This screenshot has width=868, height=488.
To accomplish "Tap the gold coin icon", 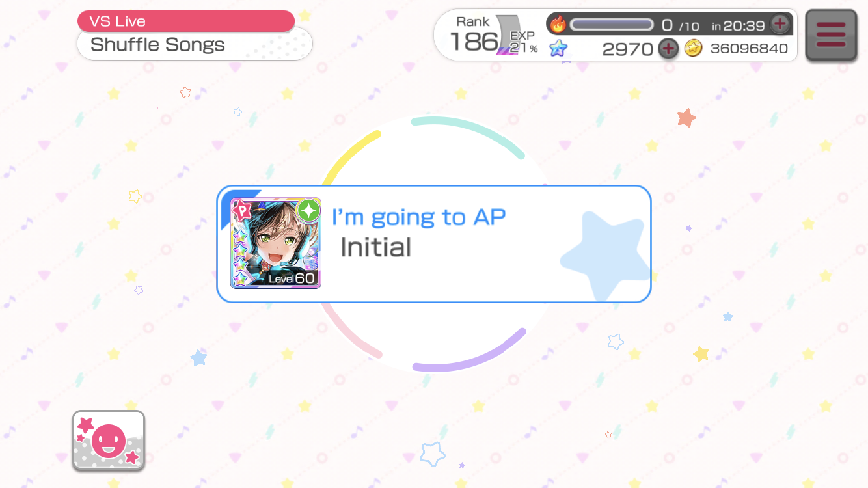I will [x=694, y=48].
